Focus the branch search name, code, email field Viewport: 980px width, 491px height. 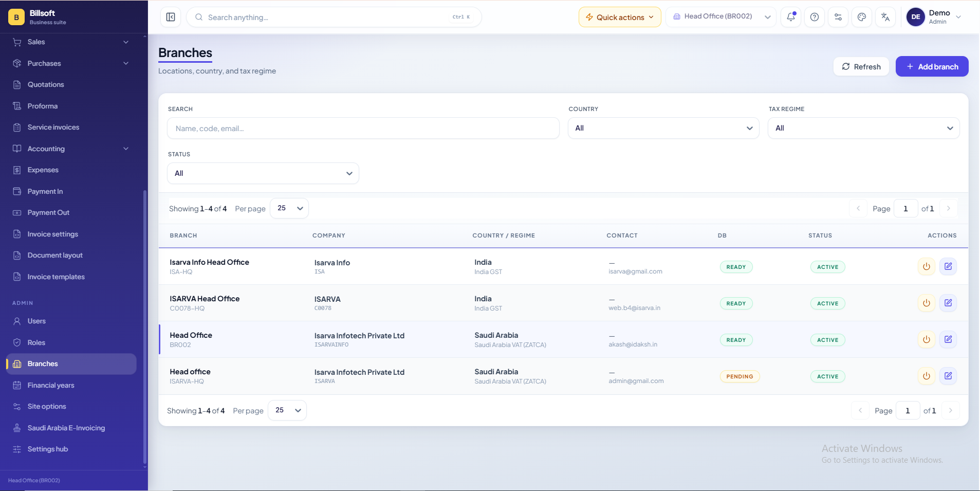pos(363,128)
